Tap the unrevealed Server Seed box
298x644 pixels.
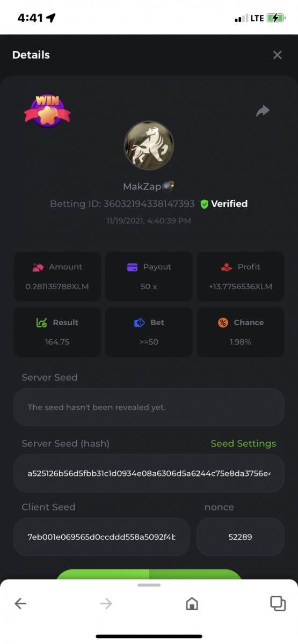(149, 407)
